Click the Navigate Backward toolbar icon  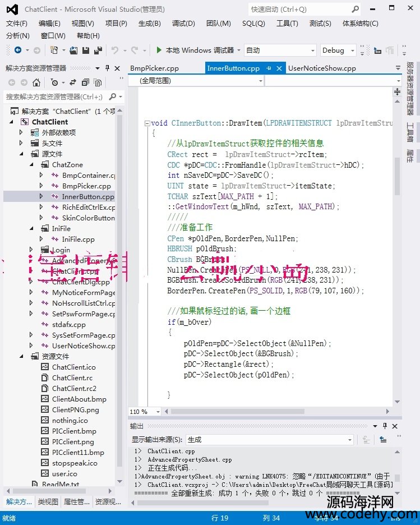[18, 50]
